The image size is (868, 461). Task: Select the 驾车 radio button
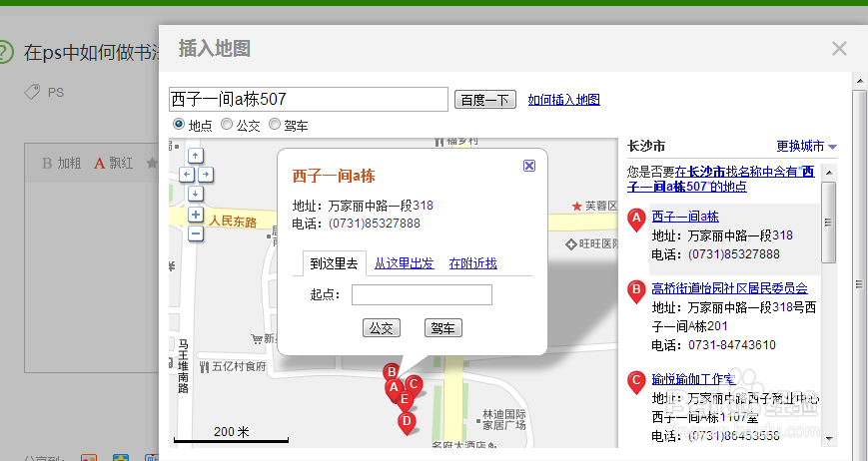pyautogui.click(x=274, y=124)
